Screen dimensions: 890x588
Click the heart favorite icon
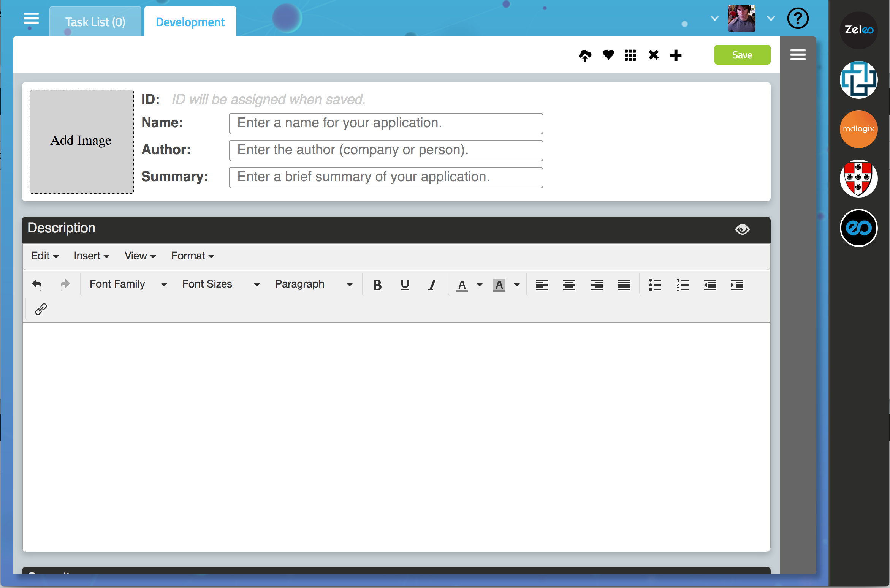(608, 55)
